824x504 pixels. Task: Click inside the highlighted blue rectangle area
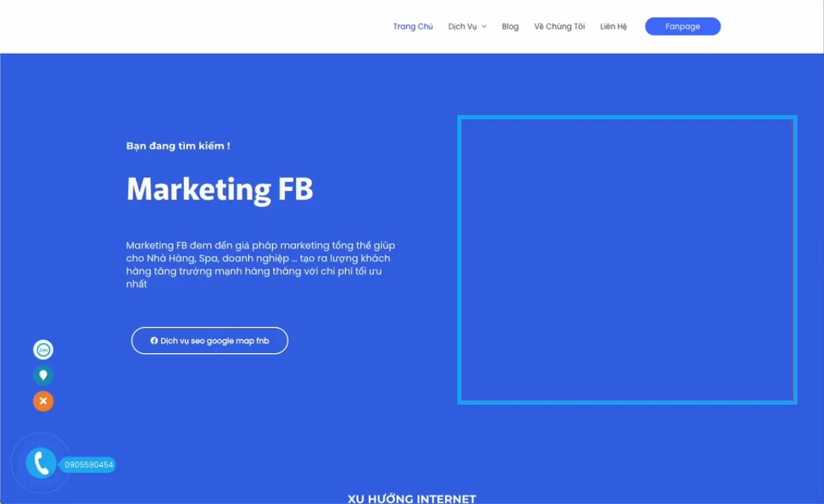(627, 260)
